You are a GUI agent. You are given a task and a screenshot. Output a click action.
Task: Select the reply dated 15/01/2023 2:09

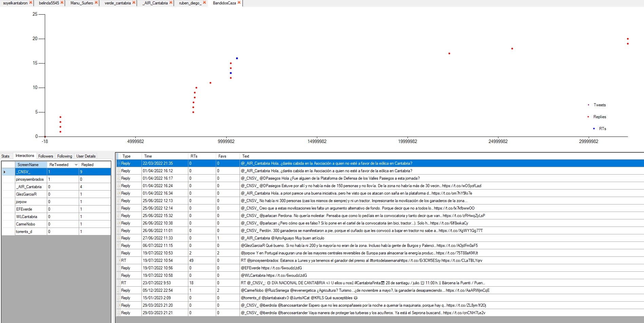click(x=380, y=298)
